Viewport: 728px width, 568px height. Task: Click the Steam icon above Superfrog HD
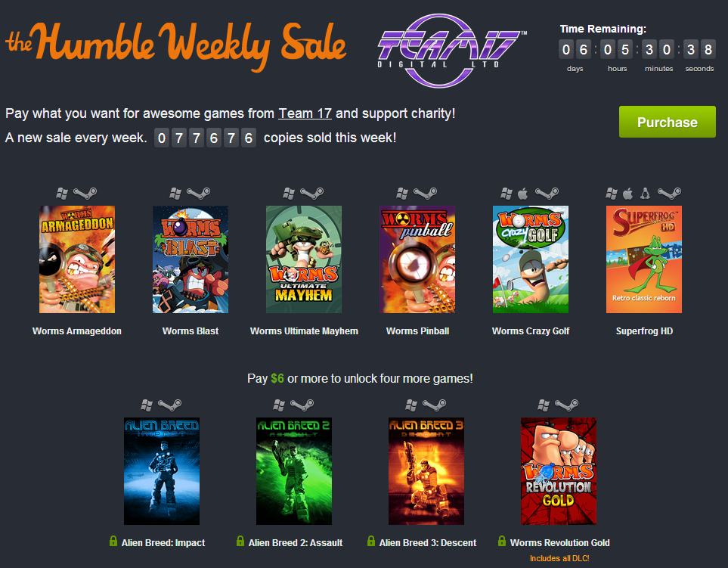coord(670,193)
